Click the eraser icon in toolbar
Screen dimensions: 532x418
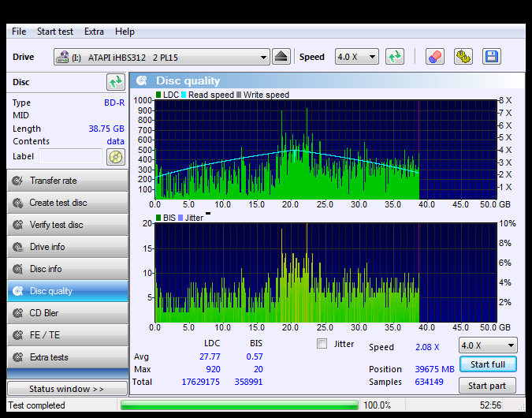pos(434,57)
